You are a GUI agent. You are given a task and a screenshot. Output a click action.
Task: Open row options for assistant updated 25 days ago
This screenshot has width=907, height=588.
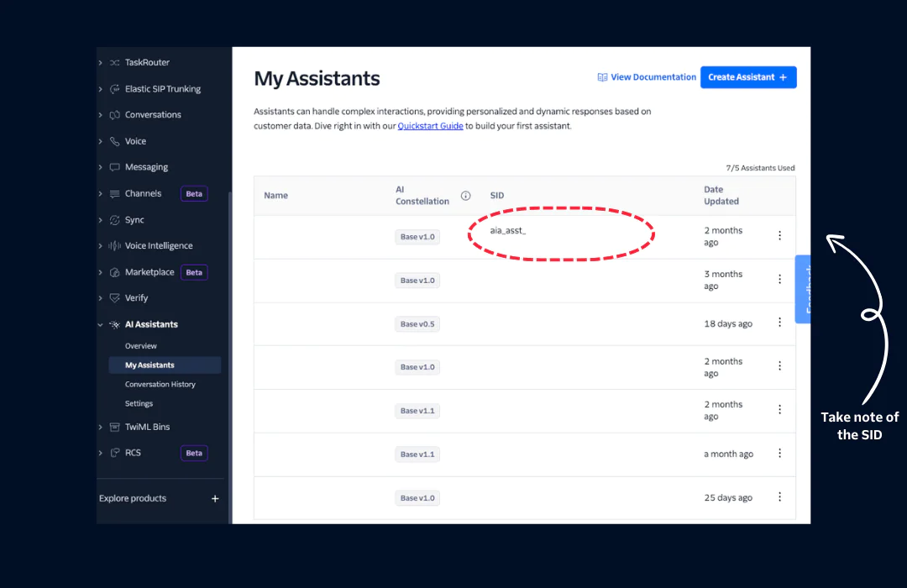pos(779,496)
